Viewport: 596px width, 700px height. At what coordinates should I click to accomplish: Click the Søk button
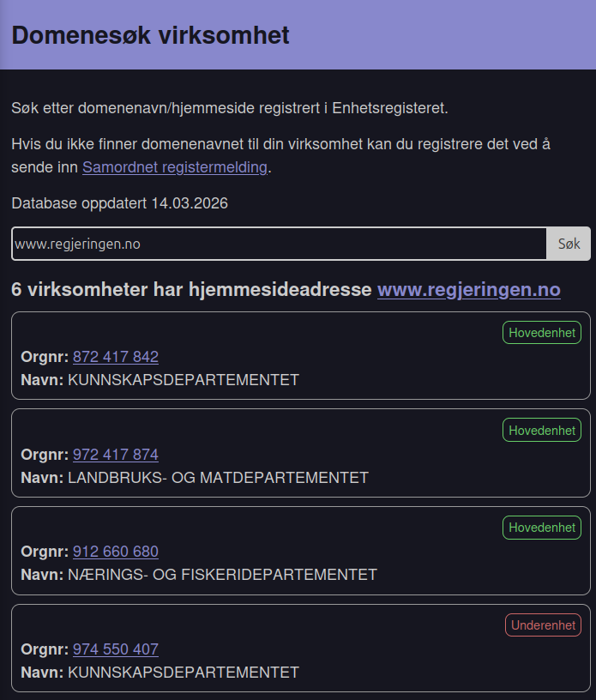point(569,244)
